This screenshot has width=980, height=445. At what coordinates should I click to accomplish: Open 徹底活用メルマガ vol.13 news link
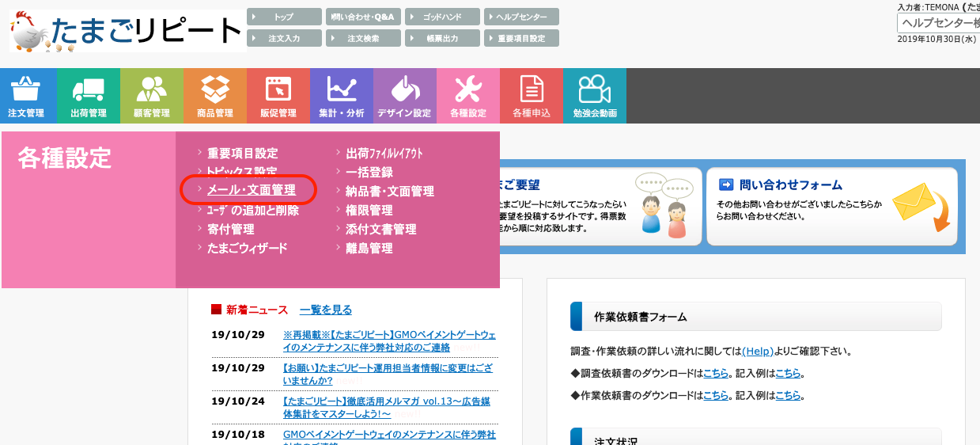pyautogui.click(x=388, y=407)
